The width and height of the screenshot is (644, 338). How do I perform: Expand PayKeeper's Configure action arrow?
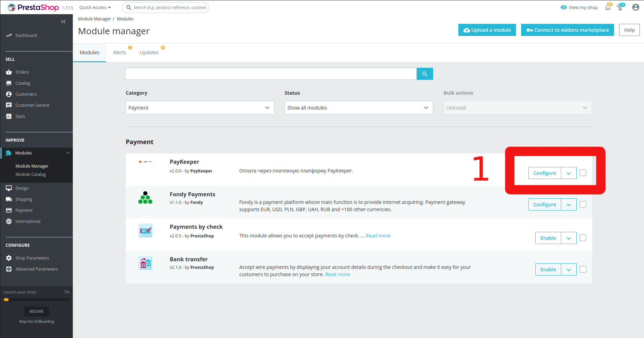pyautogui.click(x=568, y=173)
